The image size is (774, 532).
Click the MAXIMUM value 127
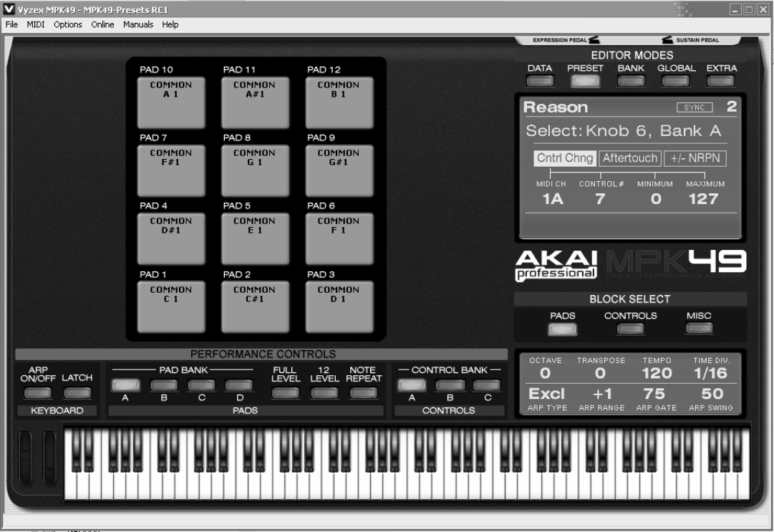[x=704, y=199]
